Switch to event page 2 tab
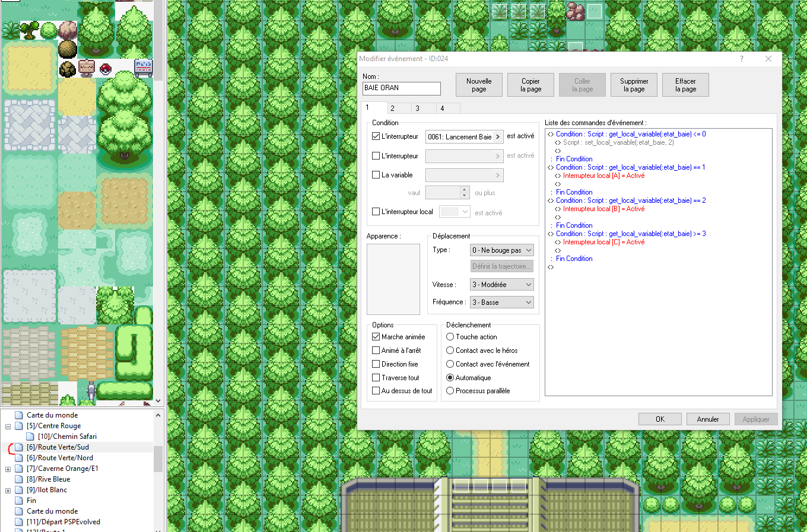This screenshot has height=532, width=807. point(399,109)
